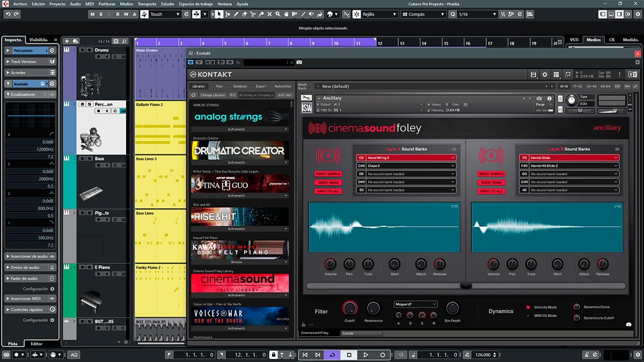Solo the Ancillary instrument in Kontakt
Viewport: 644px width, 362px height.
(561, 99)
